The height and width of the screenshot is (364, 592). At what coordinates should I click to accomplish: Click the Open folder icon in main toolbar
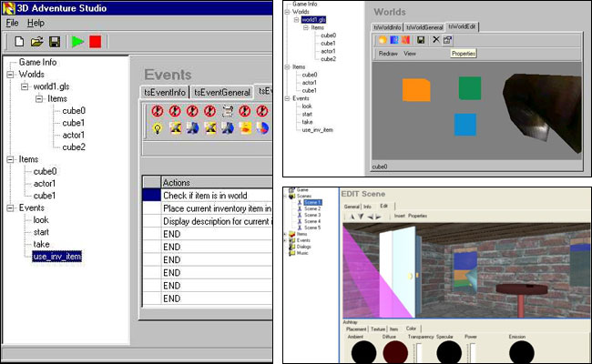(x=36, y=42)
